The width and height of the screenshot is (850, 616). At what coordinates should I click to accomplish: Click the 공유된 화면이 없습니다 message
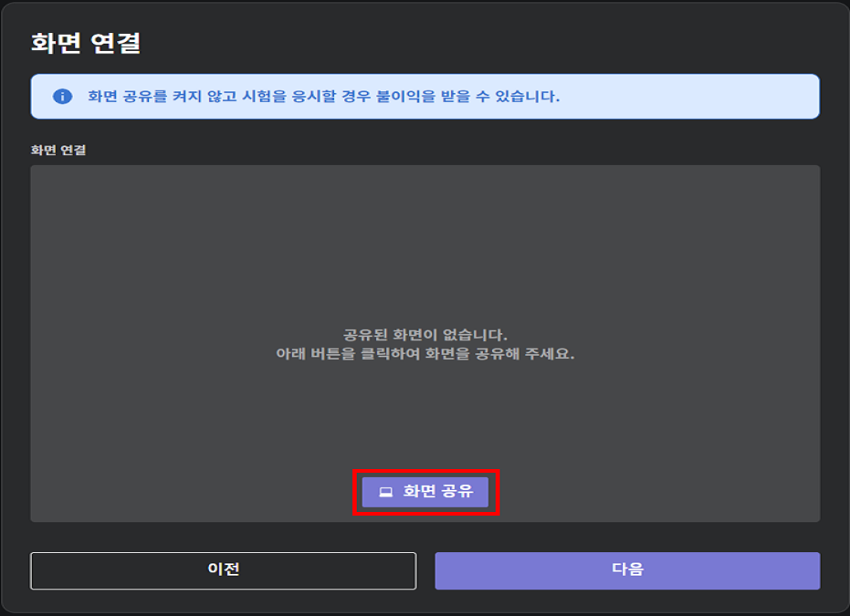[x=425, y=335]
